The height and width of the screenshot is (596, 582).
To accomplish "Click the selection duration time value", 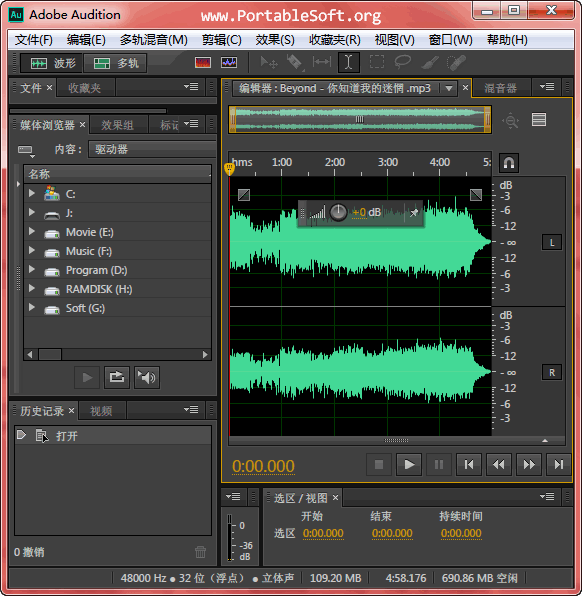I will 461,533.
